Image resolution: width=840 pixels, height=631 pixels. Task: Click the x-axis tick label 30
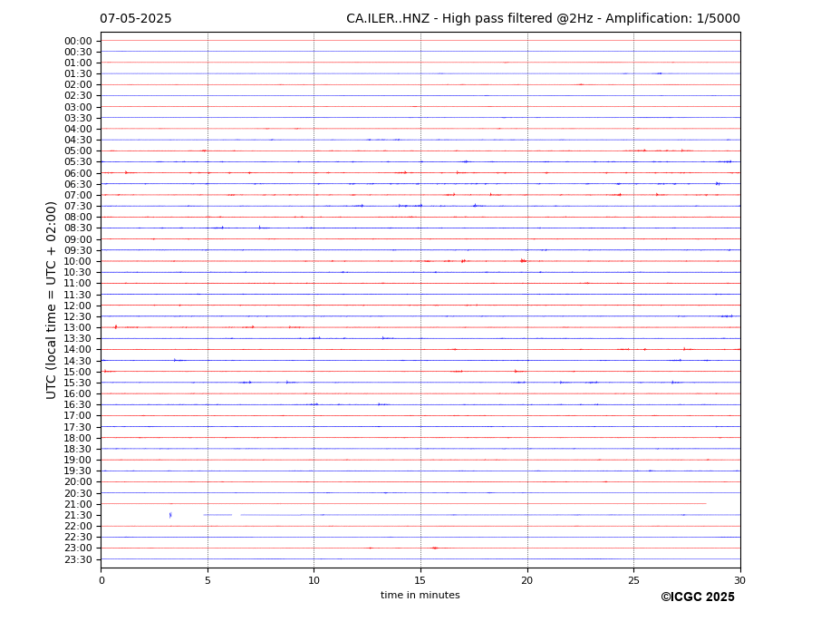[739, 580]
